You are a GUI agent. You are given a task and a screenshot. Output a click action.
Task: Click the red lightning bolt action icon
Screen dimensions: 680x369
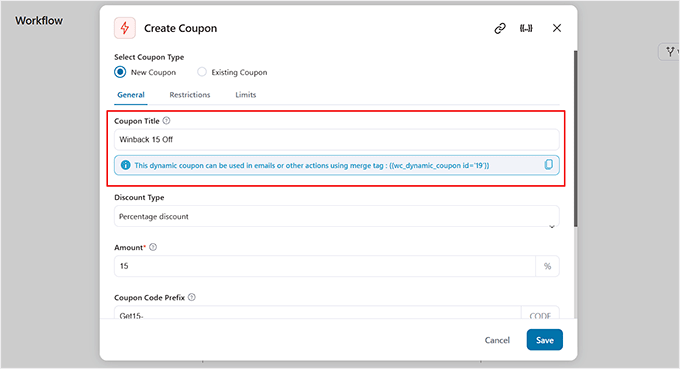coord(125,28)
